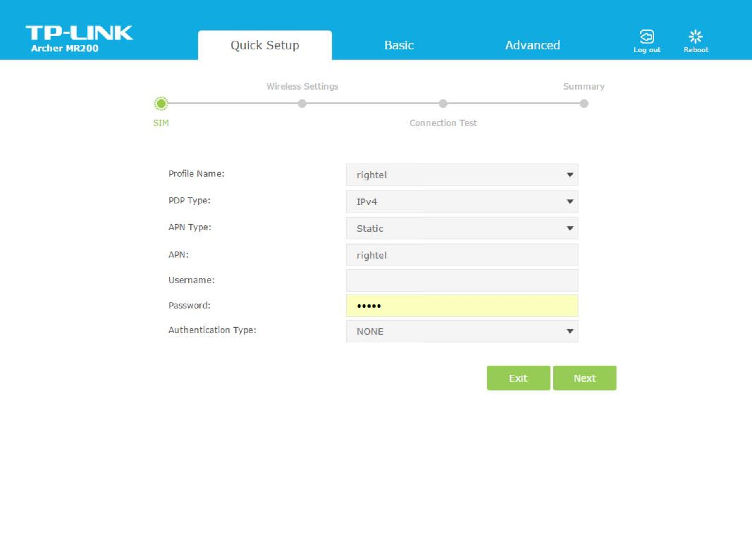Click inside the Username field
Image resolution: width=752 pixels, height=560 pixels.
click(x=462, y=280)
